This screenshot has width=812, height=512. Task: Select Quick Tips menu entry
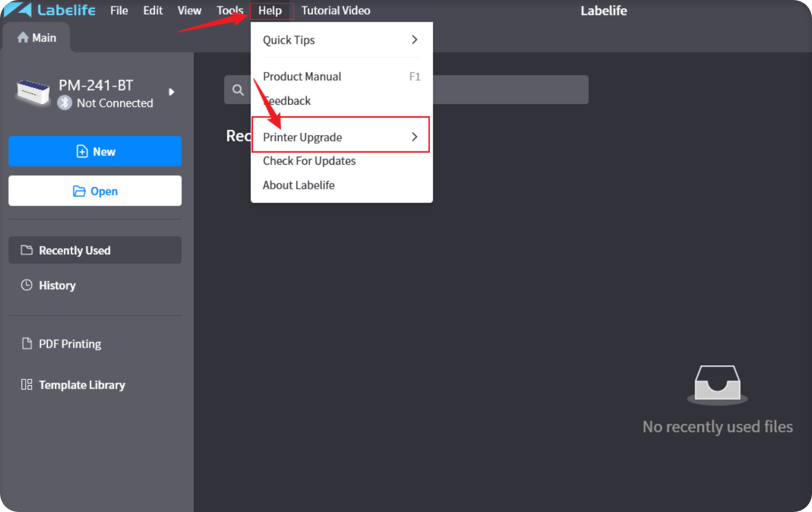(342, 40)
